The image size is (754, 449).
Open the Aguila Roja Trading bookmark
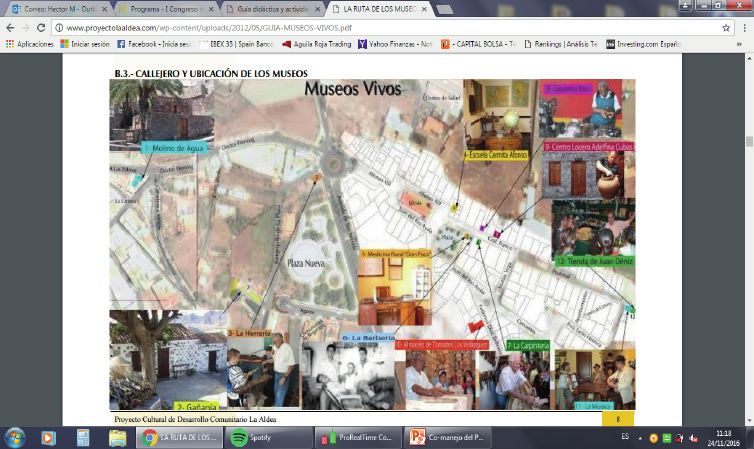(317, 44)
